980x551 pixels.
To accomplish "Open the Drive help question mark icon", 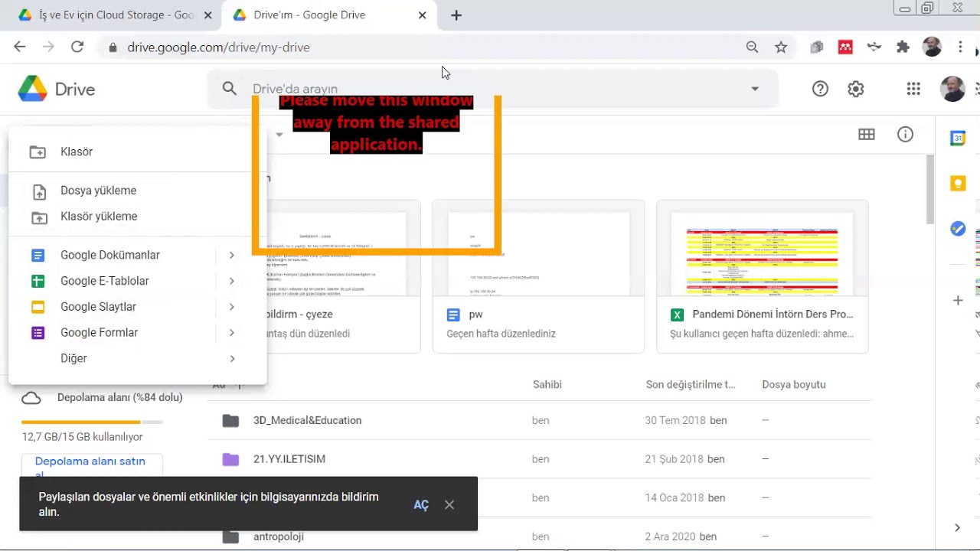I will click(x=820, y=89).
